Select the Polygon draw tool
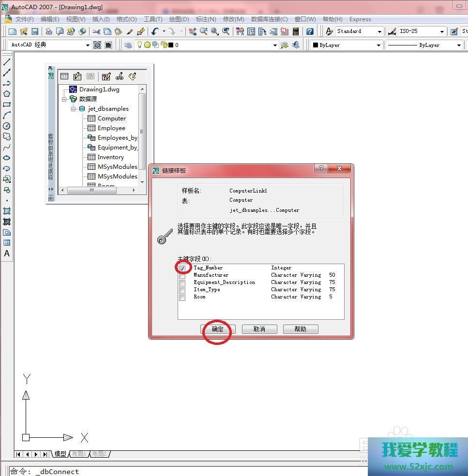Image resolution: width=468 pixels, height=476 pixels. [x=7, y=94]
